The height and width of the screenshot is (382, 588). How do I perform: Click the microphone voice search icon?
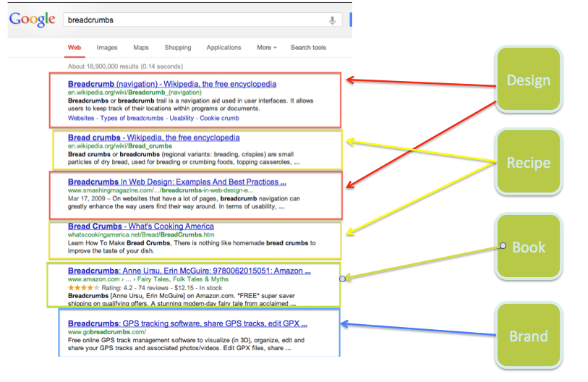point(332,20)
